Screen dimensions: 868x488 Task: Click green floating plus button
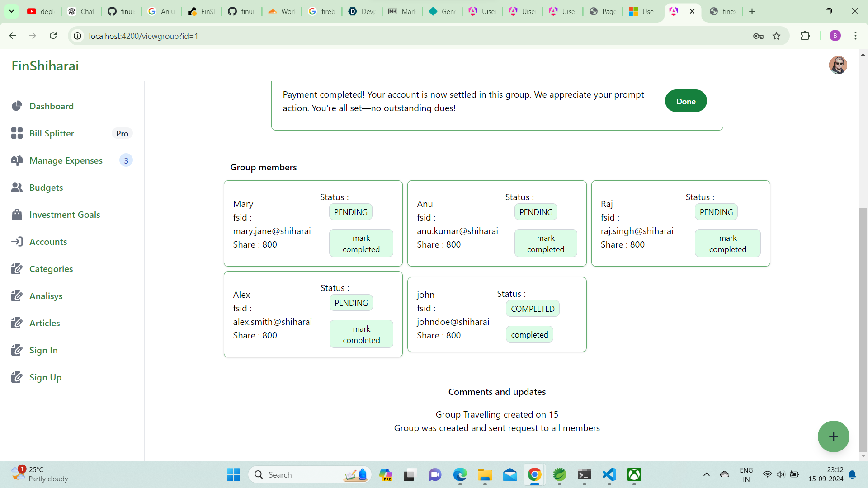(x=833, y=436)
